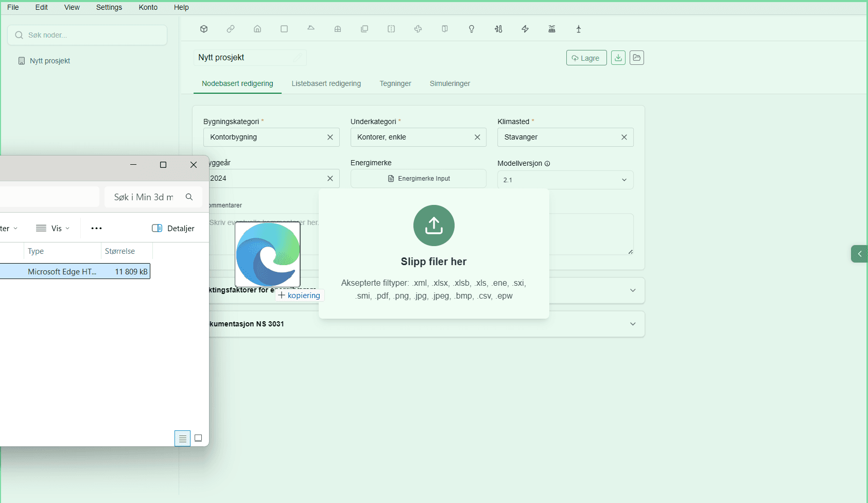Click the house zone icon
The width and height of the screenshot is (868, 503).
coord(257,29)
